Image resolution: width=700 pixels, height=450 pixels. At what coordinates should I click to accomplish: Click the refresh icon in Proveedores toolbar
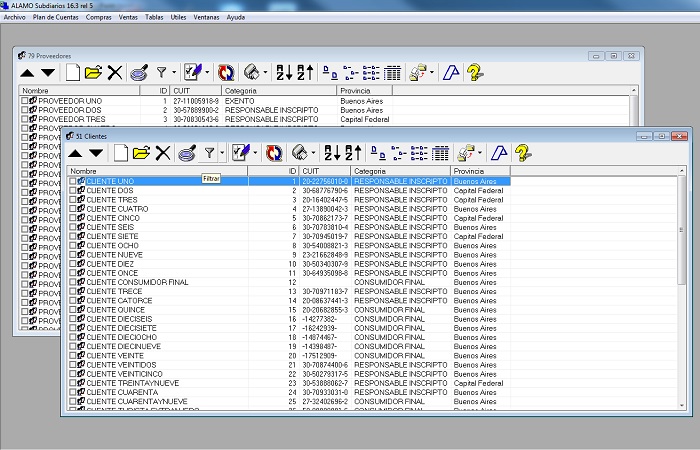[226, 72]
